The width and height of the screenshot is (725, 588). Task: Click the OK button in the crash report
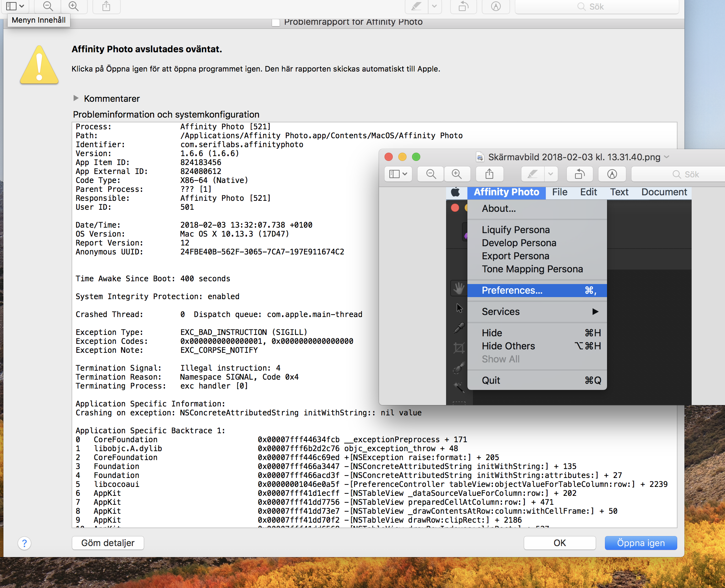[560, 543]
